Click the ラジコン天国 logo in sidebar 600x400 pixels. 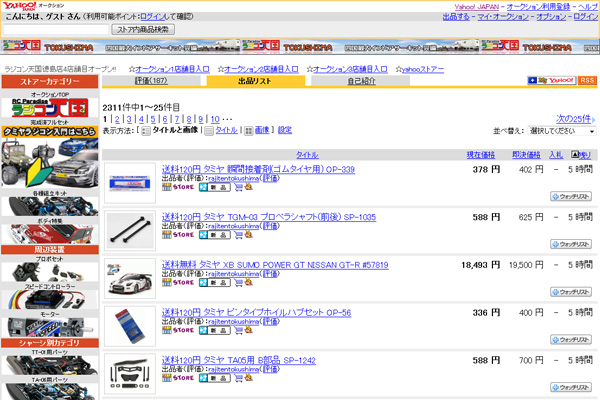click(x=50, y=108)
